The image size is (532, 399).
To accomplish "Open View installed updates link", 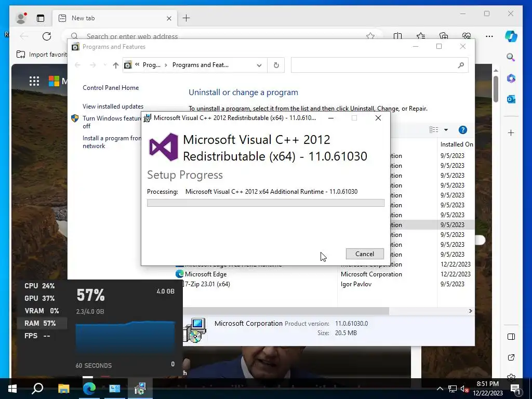I will tap(113, 106).
